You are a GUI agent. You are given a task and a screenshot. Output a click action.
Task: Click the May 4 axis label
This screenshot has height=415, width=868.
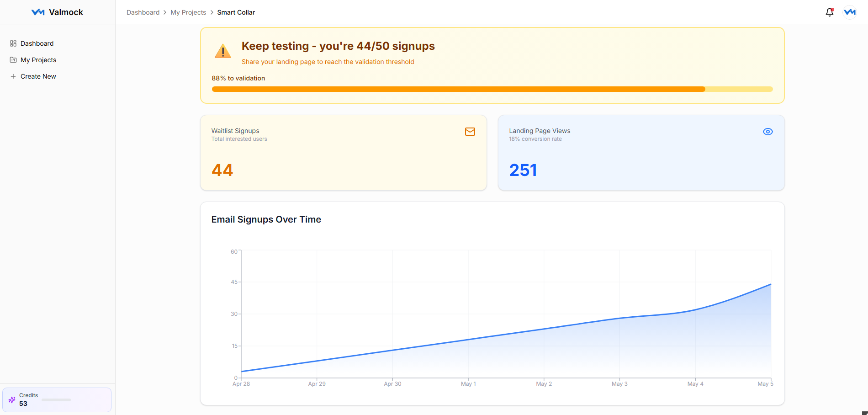tap(695, 384)
